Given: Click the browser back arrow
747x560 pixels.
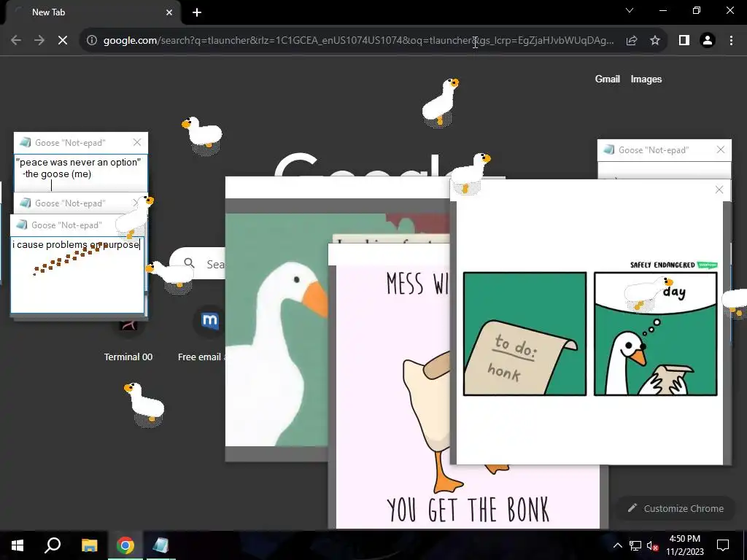Looking at the screenshot, I should 16,41.
